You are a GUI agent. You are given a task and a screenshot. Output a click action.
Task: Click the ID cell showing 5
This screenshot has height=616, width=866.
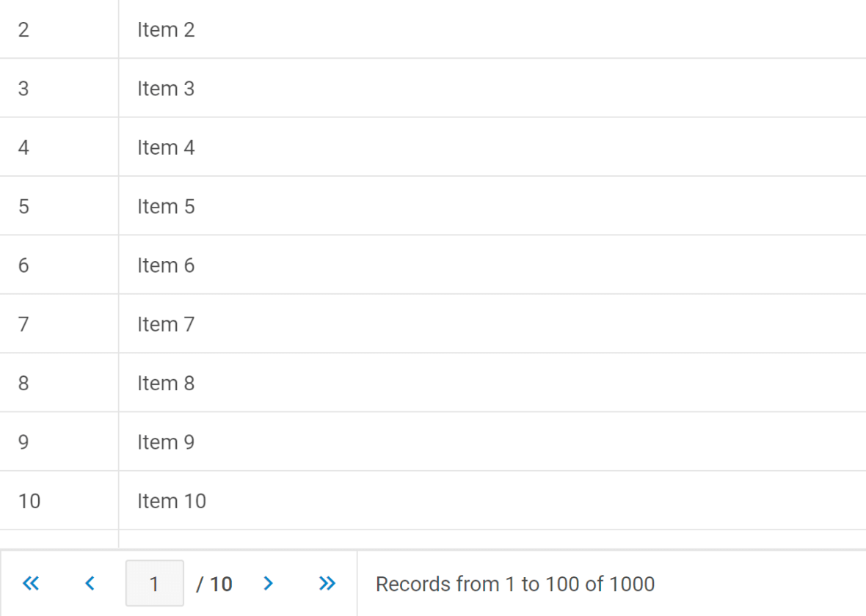tap(59, 207)
